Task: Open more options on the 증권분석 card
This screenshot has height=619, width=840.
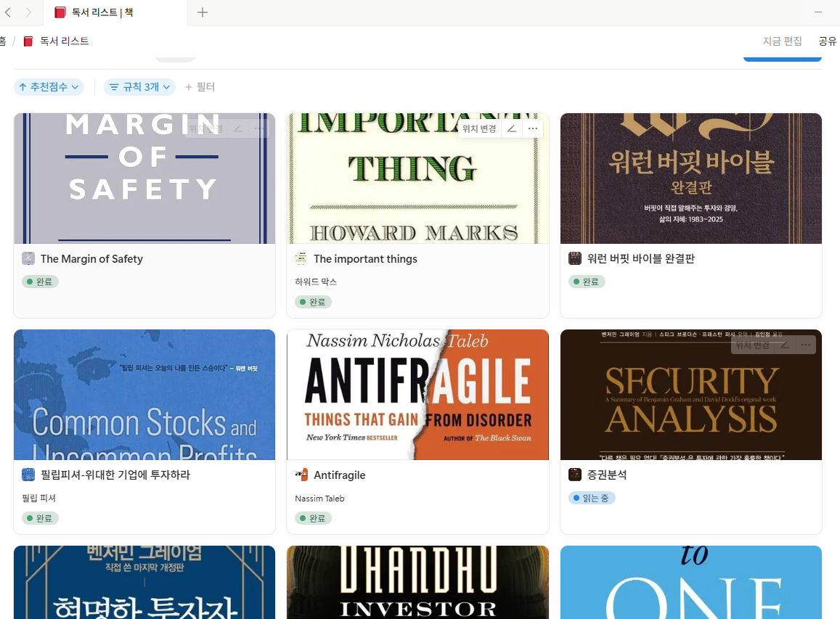Action: click(x=806, y=345)
